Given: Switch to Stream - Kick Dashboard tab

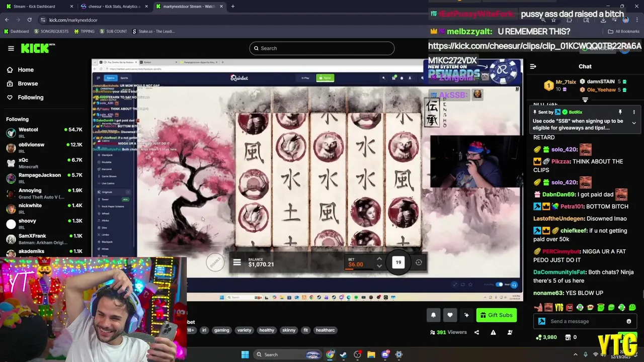Looking at the screenshot, I should [40, 7].
